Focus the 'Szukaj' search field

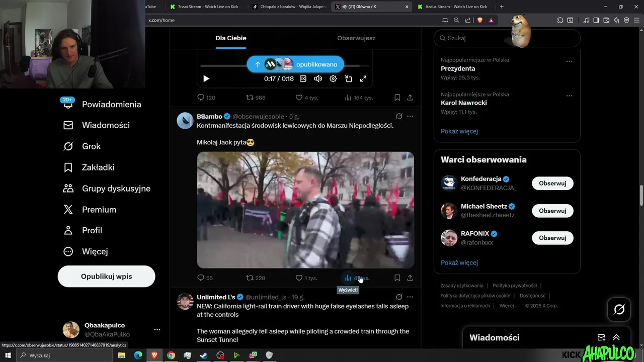point(507,38)
